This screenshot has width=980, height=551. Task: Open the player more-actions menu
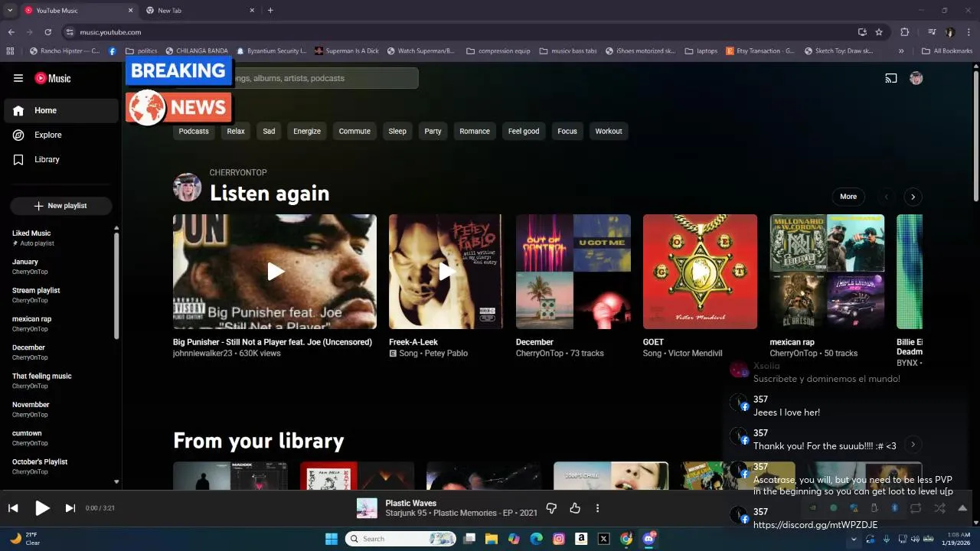point(597,508)
